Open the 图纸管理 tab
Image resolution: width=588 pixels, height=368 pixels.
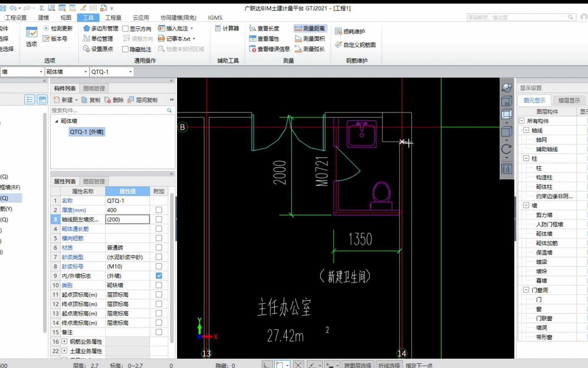point(94,88)
